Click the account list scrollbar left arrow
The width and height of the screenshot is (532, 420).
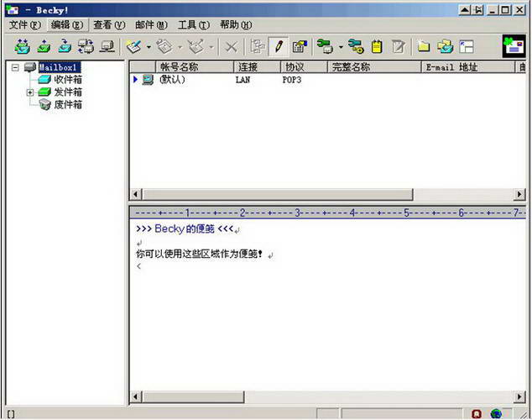tap(136, 194)
